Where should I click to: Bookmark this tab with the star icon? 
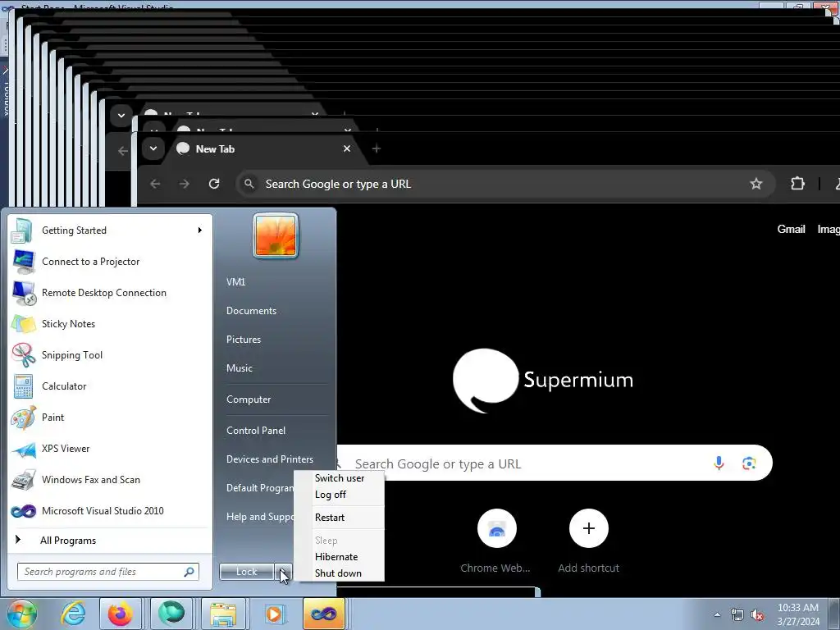coord(756,184)
